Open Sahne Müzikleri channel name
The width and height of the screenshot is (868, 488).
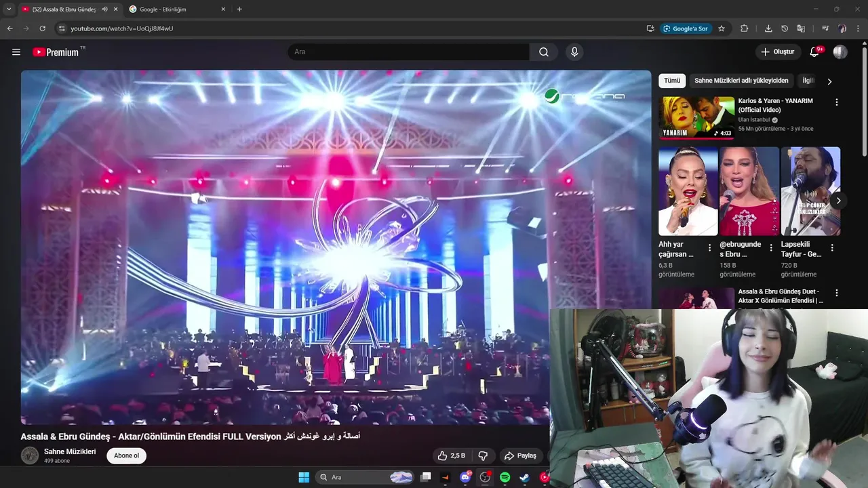pyautogui.click(x=70, y=451)
